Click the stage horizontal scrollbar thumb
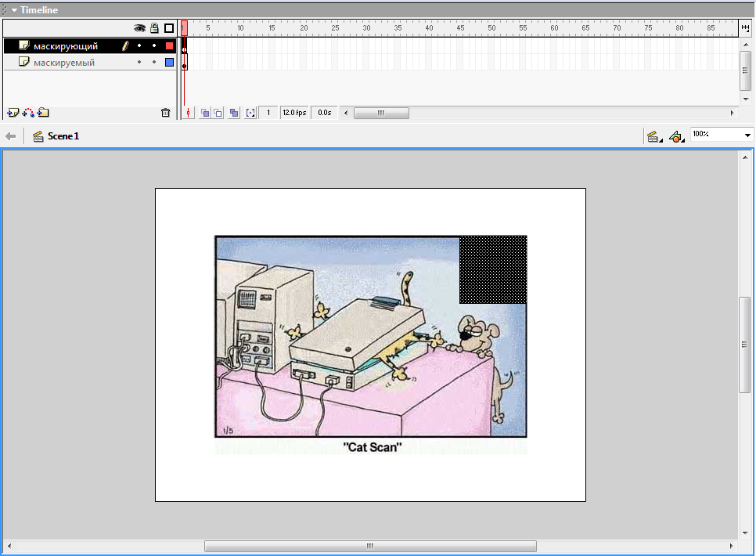 370,546
